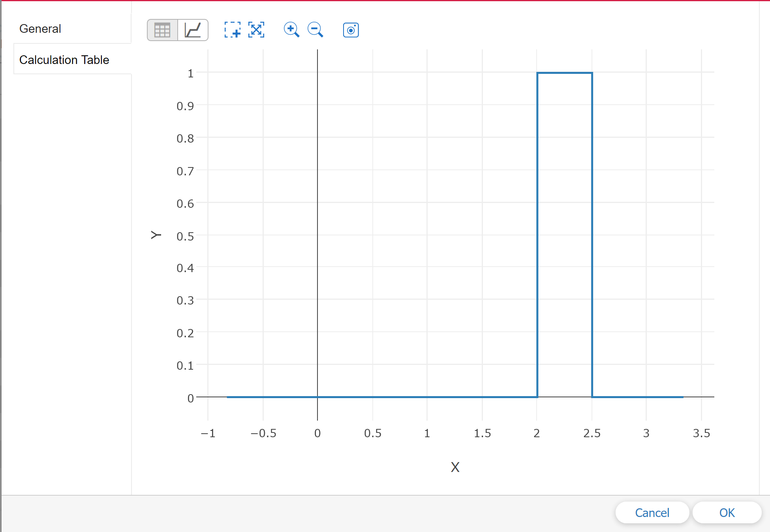This screenshot has height=532, width=770.
Task: Click the 0.5 tick label on the Y axis
Action: [x=185, y=236]
